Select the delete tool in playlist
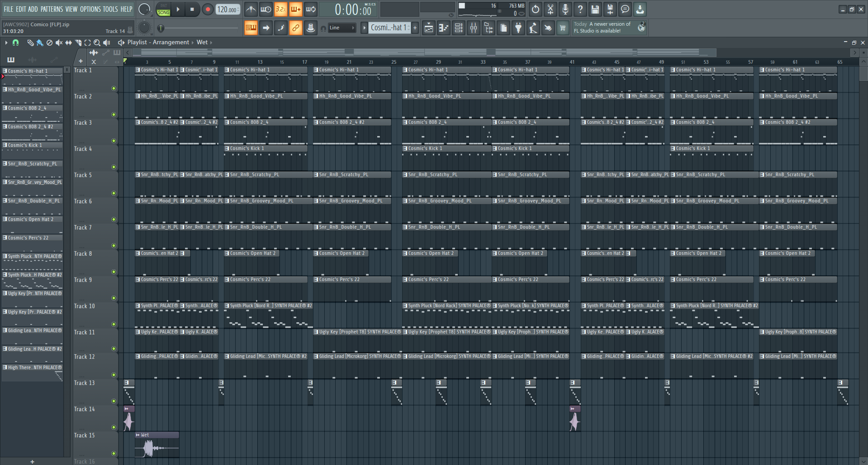The image size is (868, 465). point(49,42)
